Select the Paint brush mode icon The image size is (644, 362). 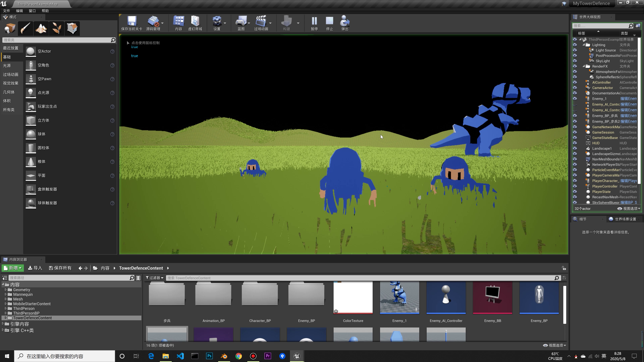point(25,28)
